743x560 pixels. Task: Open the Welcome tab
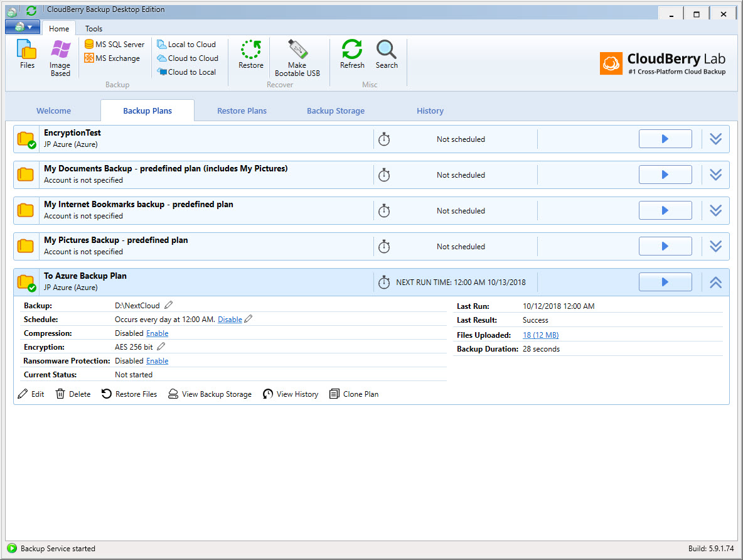(53, 110)
